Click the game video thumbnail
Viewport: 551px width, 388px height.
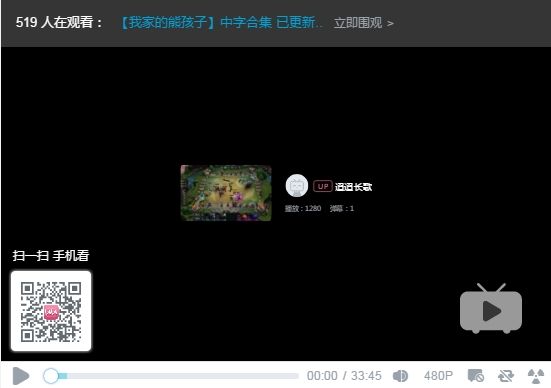pos(226,193)
